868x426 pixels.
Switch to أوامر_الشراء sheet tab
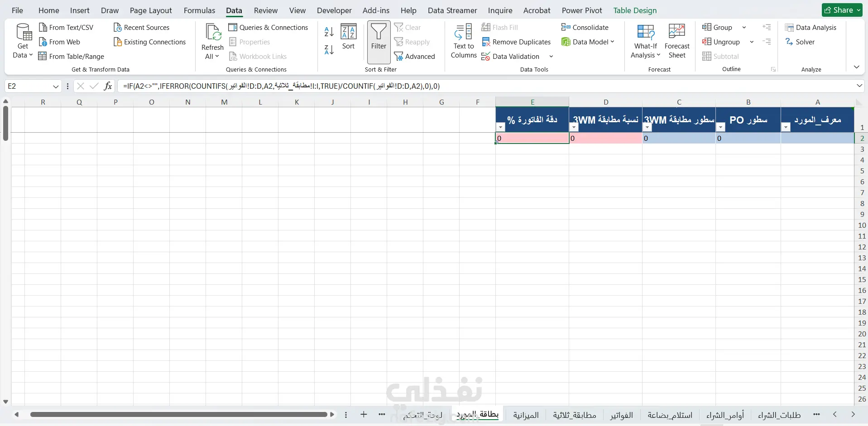pyautogui.click(x=725, y=415)
